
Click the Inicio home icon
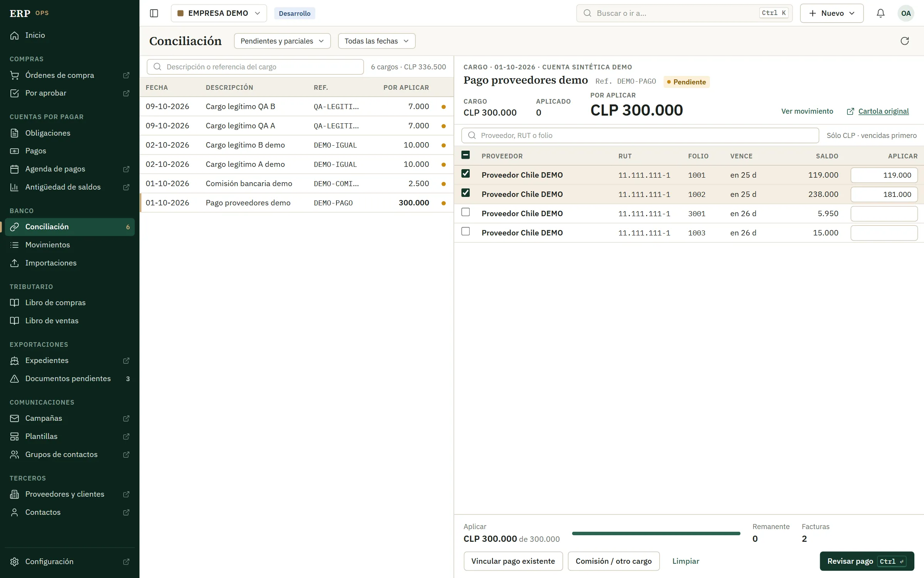point(15,35)
